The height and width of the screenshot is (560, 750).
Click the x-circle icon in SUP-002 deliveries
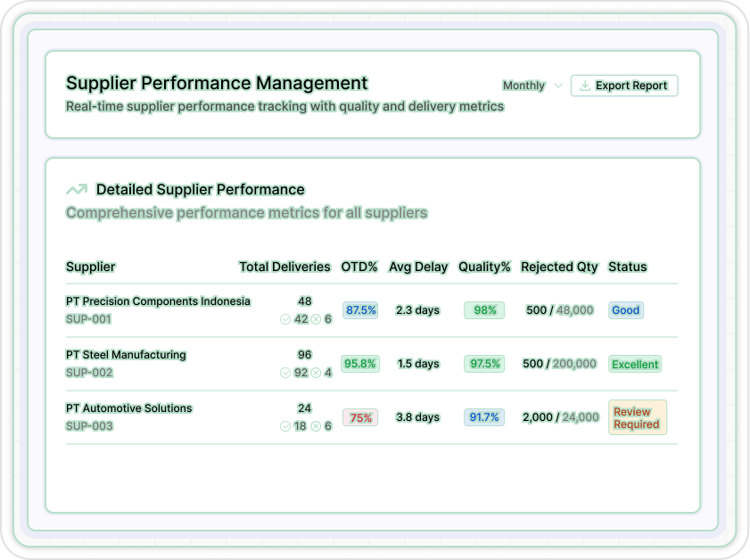[x=316, y=373]
